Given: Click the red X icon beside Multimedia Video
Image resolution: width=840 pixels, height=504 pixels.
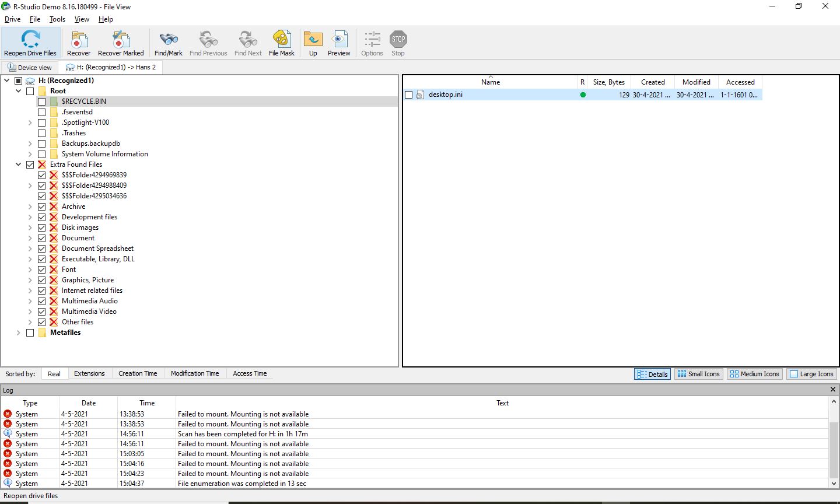Looking at the screenshot, I should pyautogui.click(x=54, y=311).
